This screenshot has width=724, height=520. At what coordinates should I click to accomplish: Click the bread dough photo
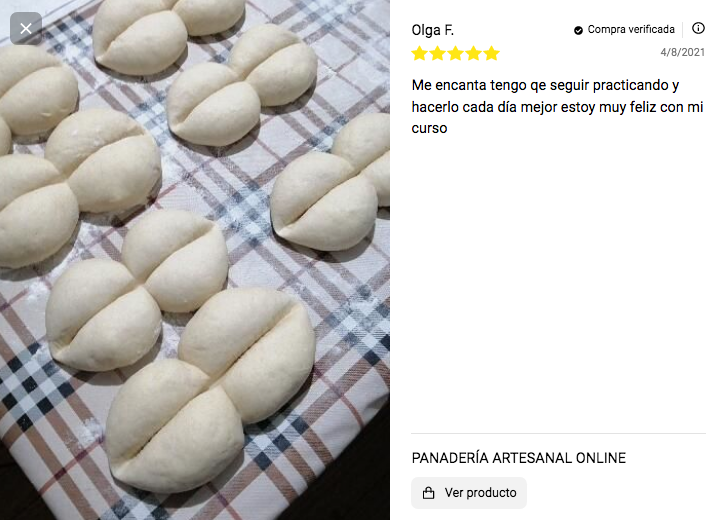[195, 260]
